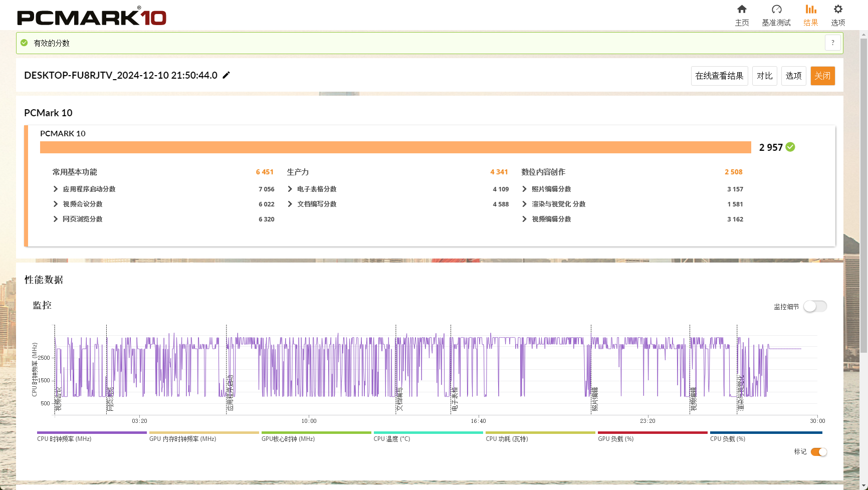Screen dimensions: 868x490
Task: Toggle the 标记 markers switch
Action: click(819, 452)
